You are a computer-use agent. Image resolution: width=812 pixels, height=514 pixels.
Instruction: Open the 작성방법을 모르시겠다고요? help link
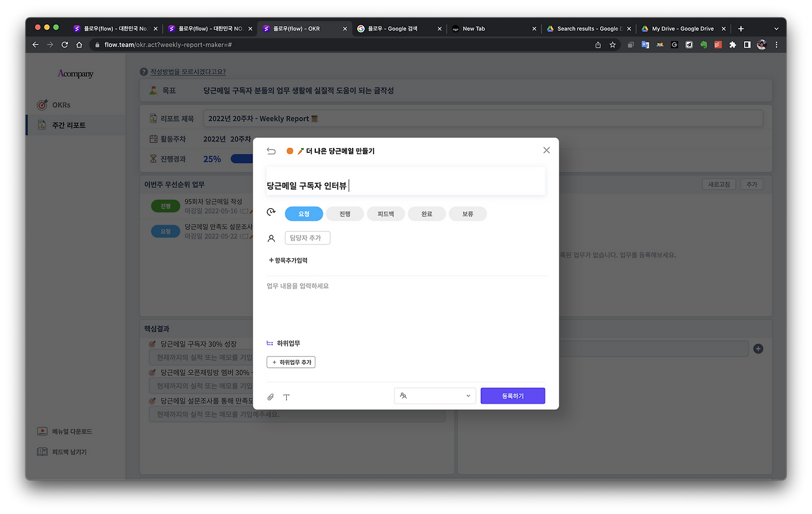188,72
